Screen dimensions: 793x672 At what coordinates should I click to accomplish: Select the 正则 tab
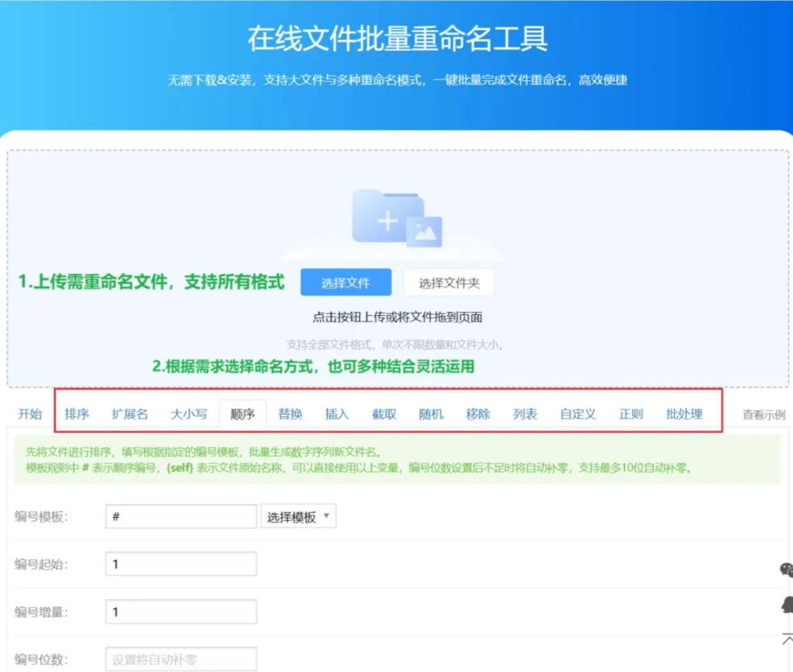coord(631,414)
